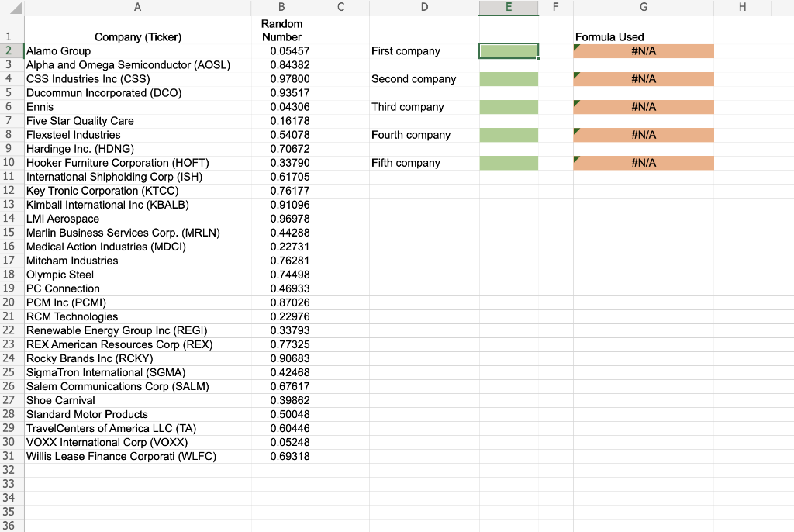Click the #N/A cell beside First company
Image resolution: width=794 pixels, height=532 pixels.
pos(644,51)
